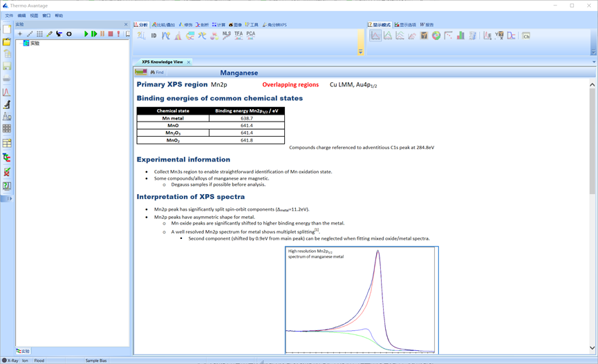Switch to the 报告 ribbon tab

[x=427, y=25]
